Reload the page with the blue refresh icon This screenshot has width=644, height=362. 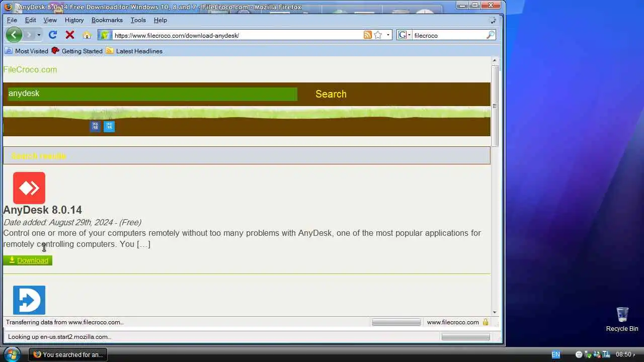52,35
